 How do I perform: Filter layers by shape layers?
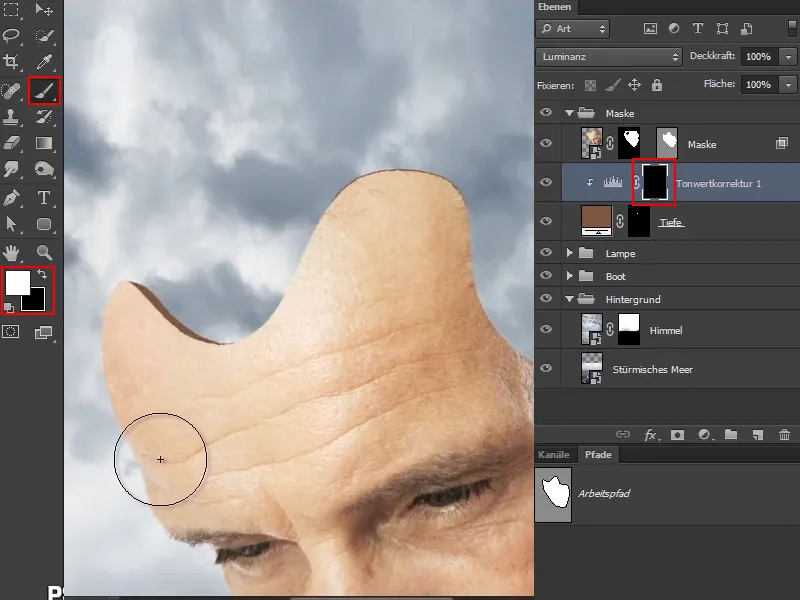722,29
